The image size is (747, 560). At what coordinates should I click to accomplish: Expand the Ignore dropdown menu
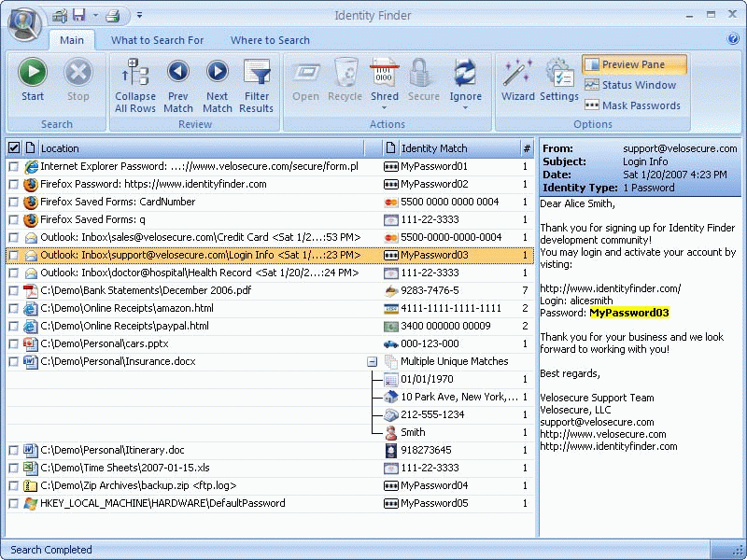point(465,107)
